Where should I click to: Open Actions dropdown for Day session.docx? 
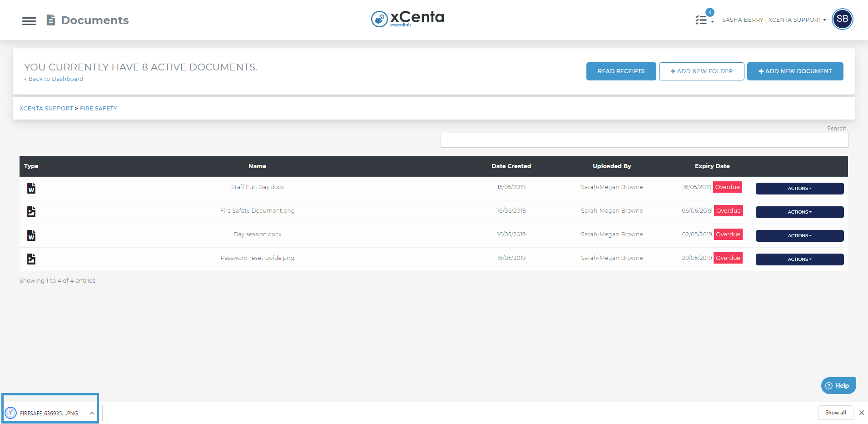(x=799, y=236)
